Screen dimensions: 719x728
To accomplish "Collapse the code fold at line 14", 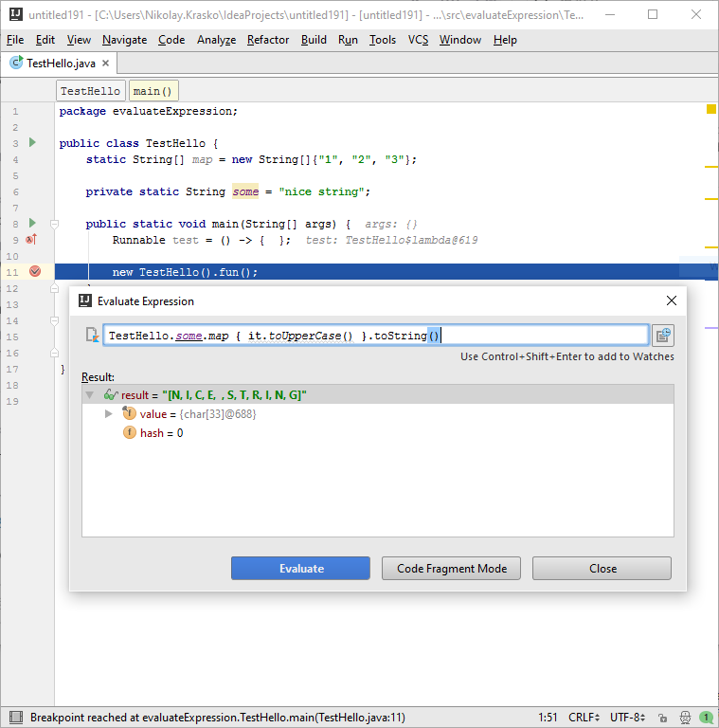I will 54,320.
